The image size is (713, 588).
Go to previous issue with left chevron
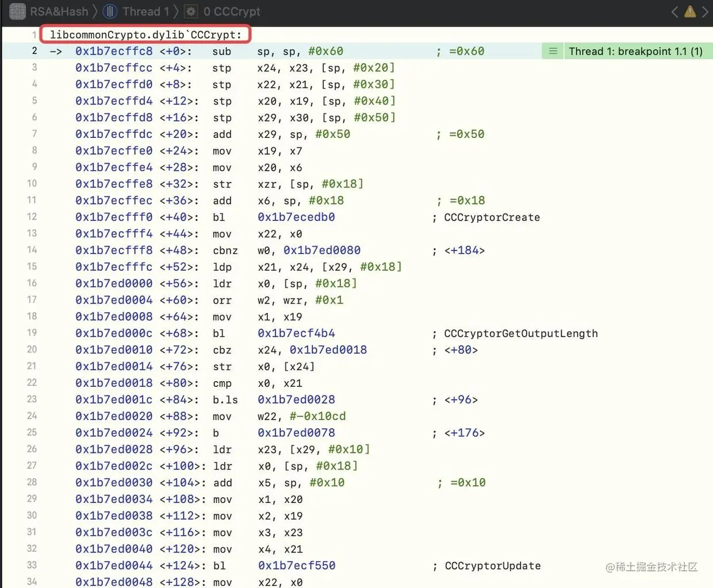pyautogui.click(x=675, y=11)
